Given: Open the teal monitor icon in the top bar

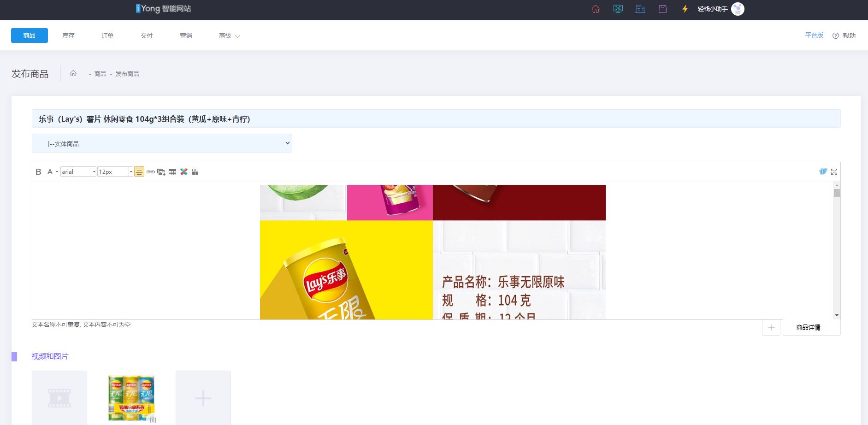Looking at the screenshot, I should (x=618, y=9).
